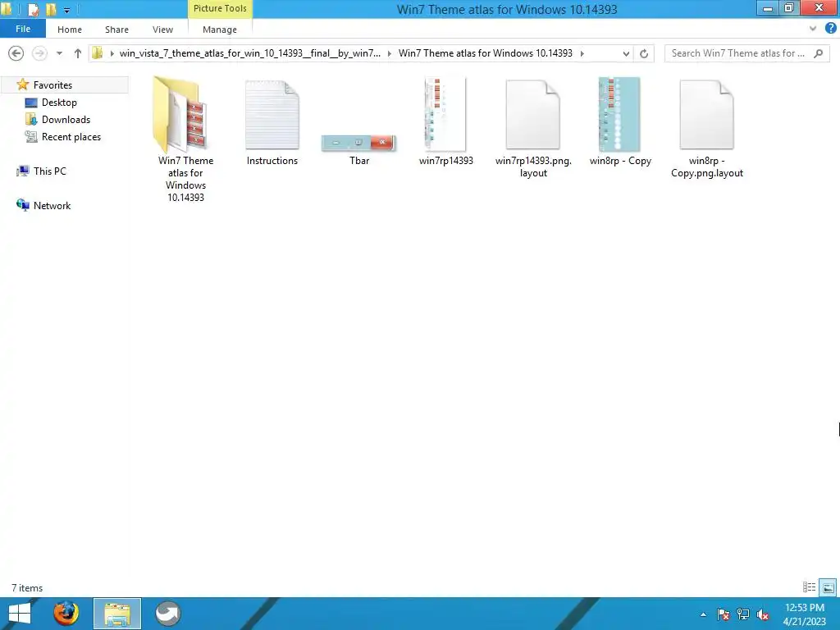Launch Firefox from the taskbar
This screenshot has width=840, height=630.
[x=66, y=614]
